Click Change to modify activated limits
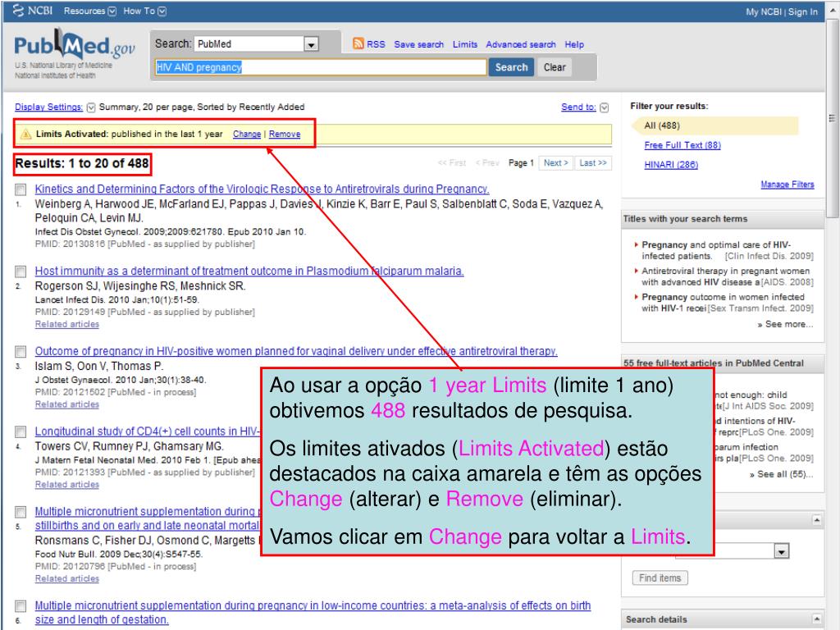The image size is (840, 630). (x=247, y=134)
